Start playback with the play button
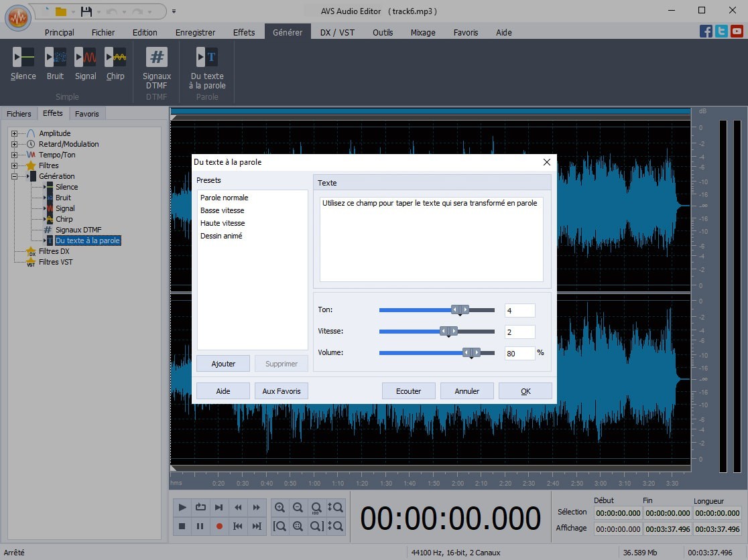The width and height of the screenshot is (748, 560). pos(182,507)
